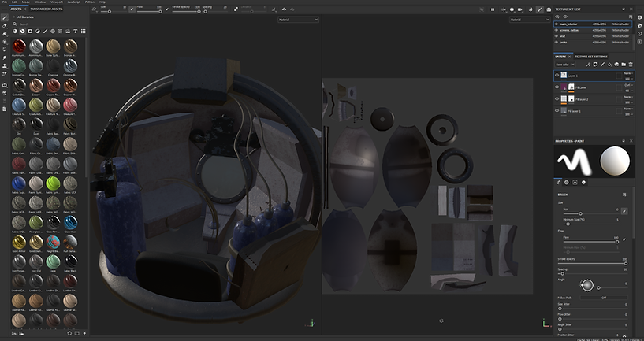This screenshot has height=341, width=644.
Task: Add a smart material layer
Action: pyautogui.click(x=616, y=65)
